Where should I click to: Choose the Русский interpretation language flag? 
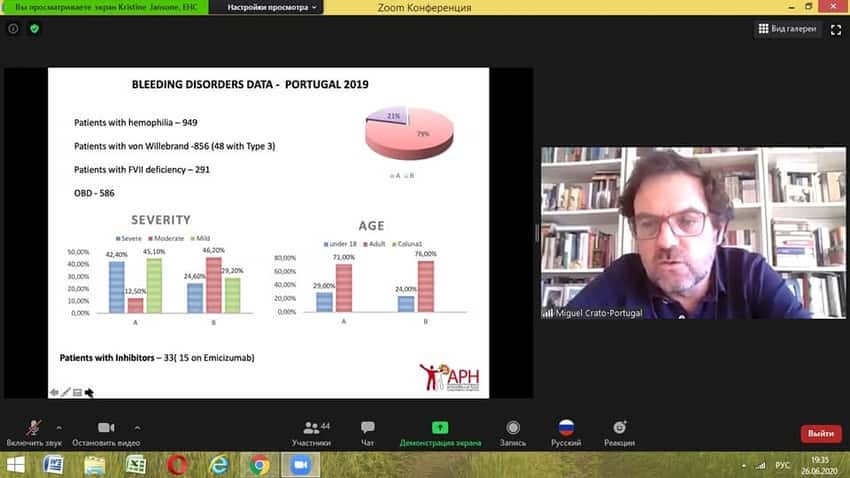tap(566, 433)
